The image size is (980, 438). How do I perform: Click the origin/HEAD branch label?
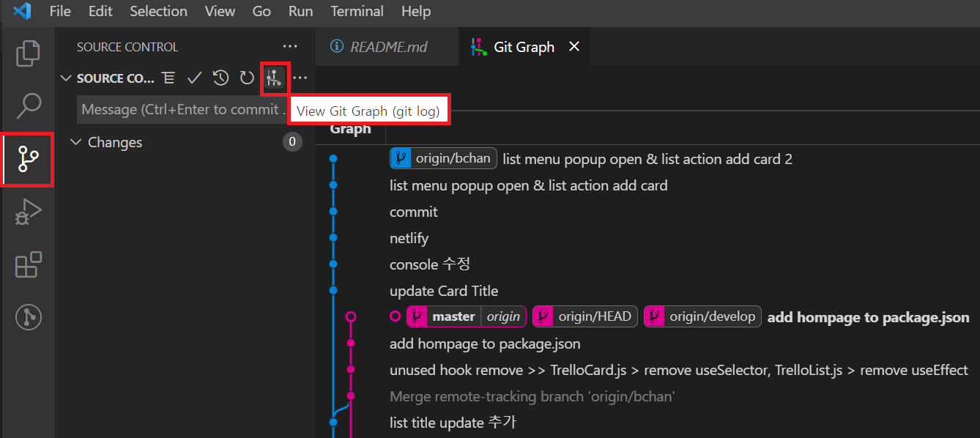585,317
